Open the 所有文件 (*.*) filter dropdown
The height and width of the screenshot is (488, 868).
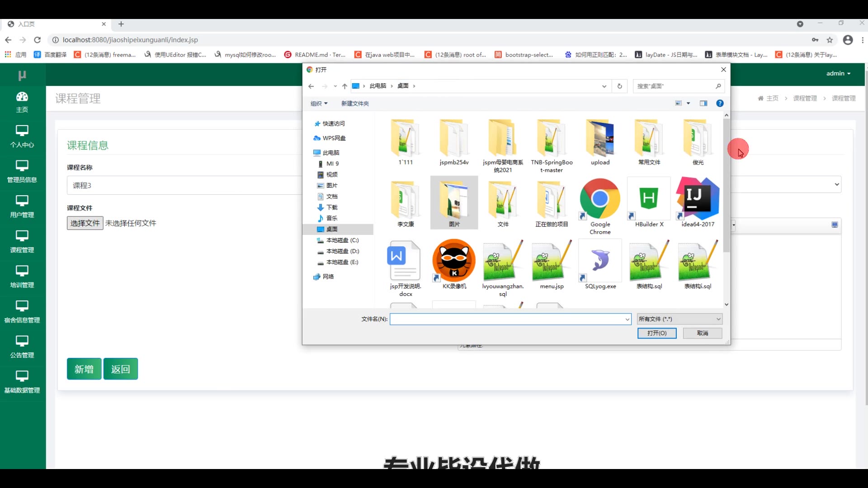[x=679, y=319]
